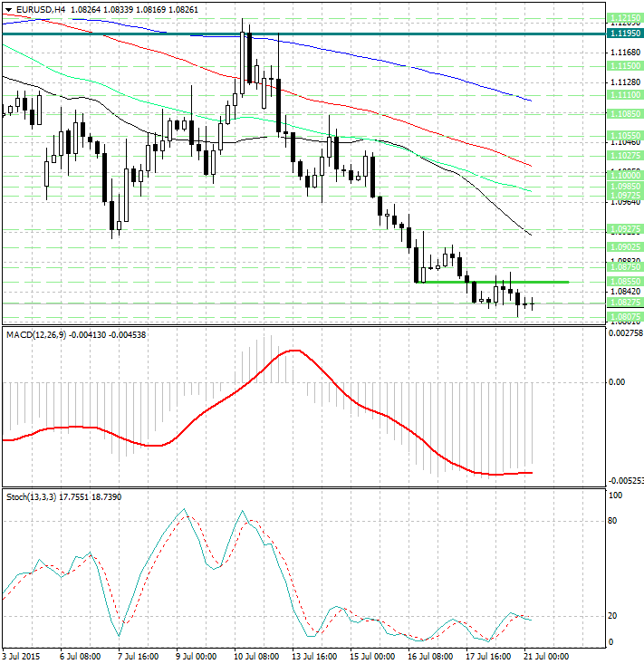Click the 10 Jul 08:00 time axis label
This screenshot has width=644, height=664.
point(256,657)
